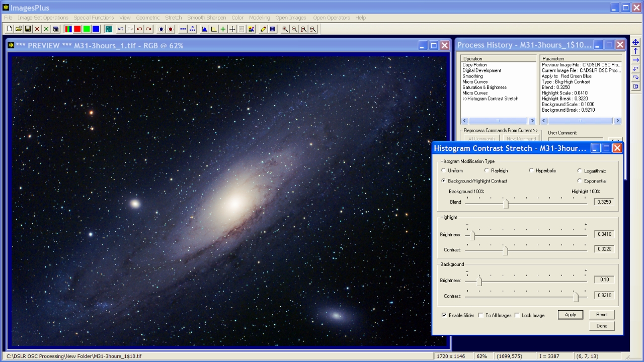Select the Copy Portion operation row

pos(474,65)
